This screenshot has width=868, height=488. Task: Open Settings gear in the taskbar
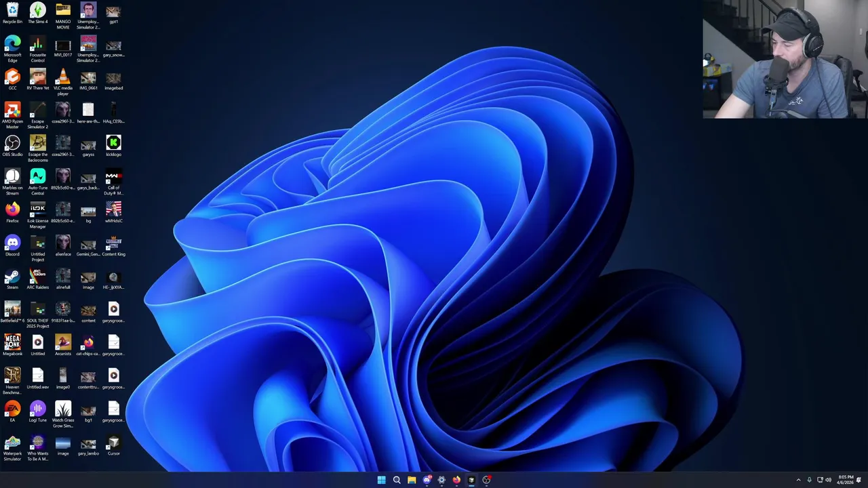coord(441,480)
